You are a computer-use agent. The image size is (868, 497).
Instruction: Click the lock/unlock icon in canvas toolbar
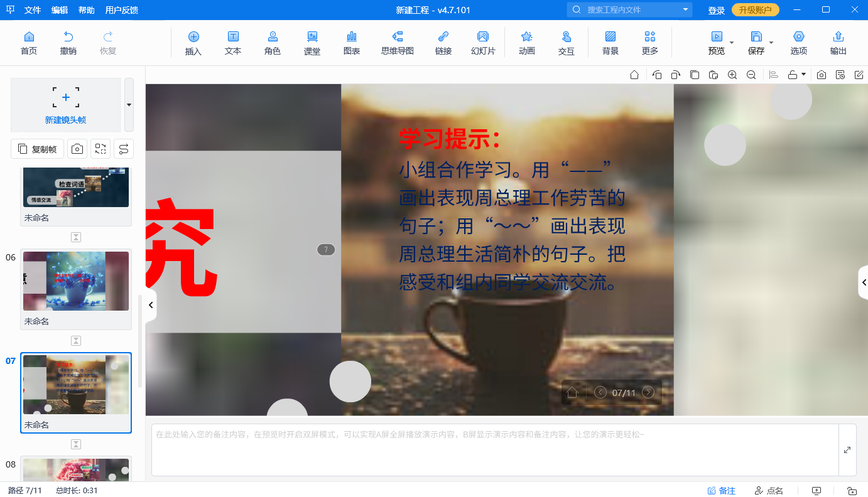793,75
